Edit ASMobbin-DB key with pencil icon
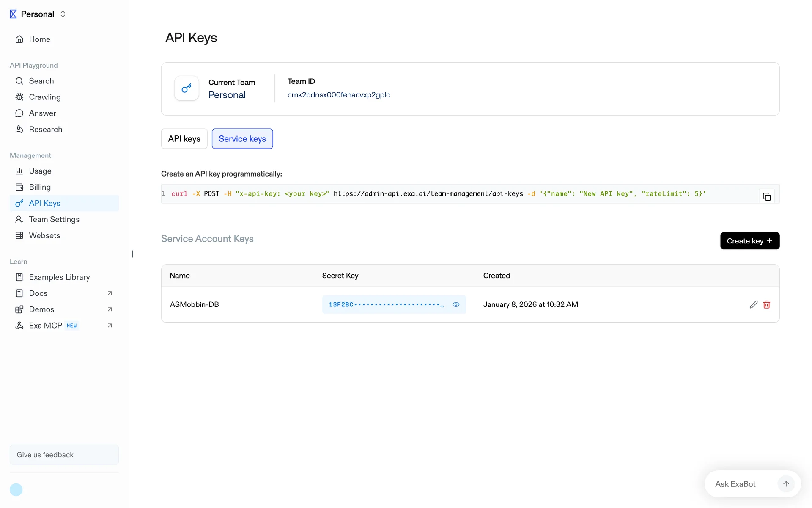The width and height of the screenshot is (812, 508). [x=753, y=304]
